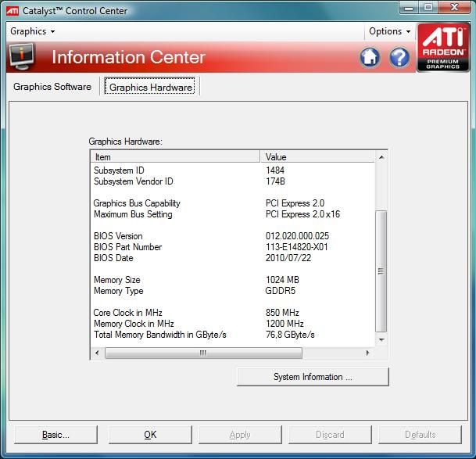
Task: Select the Subsystem Vendor ID row
Action: click(x=233, y=181)
